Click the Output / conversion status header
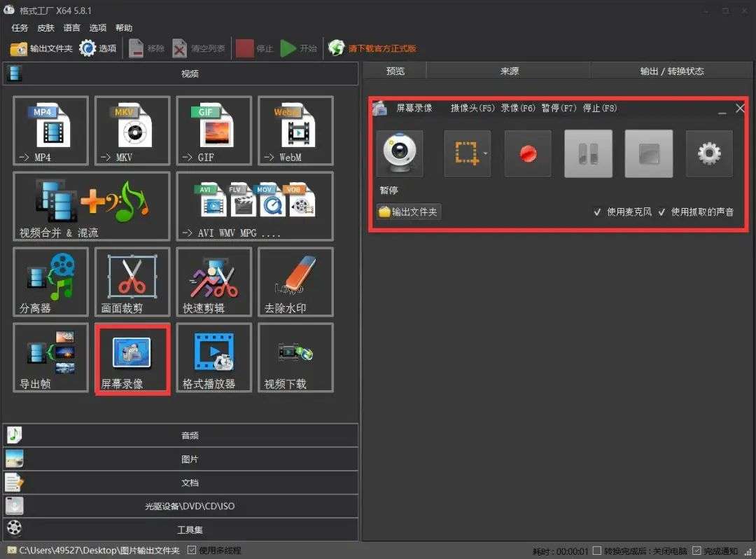Viewport: 756px width, 559px height. pos(672,71)
